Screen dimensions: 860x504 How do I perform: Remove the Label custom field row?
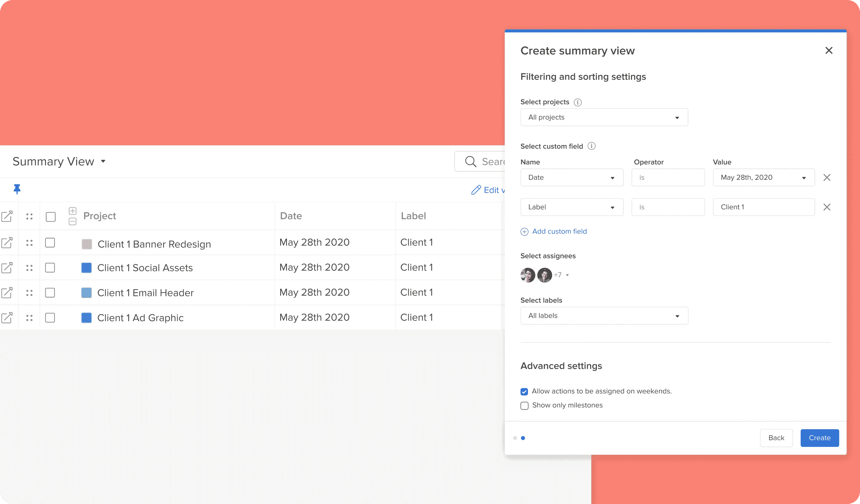(827, 207)
